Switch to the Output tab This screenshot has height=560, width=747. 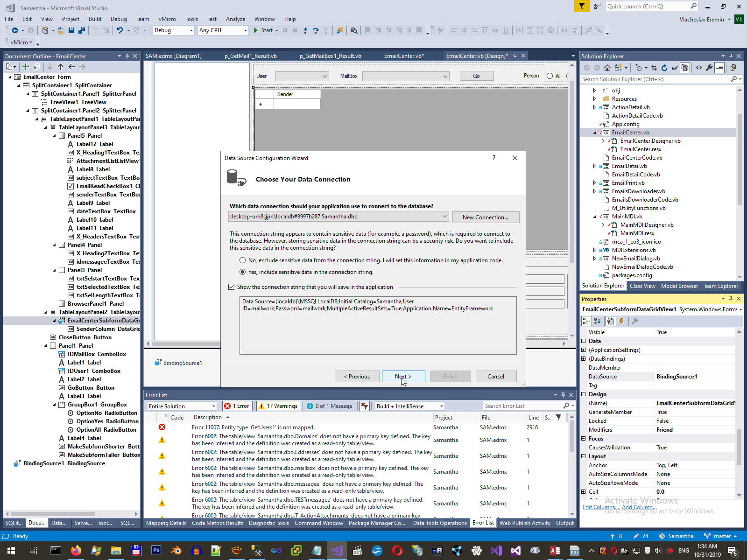tap(565, 523)
